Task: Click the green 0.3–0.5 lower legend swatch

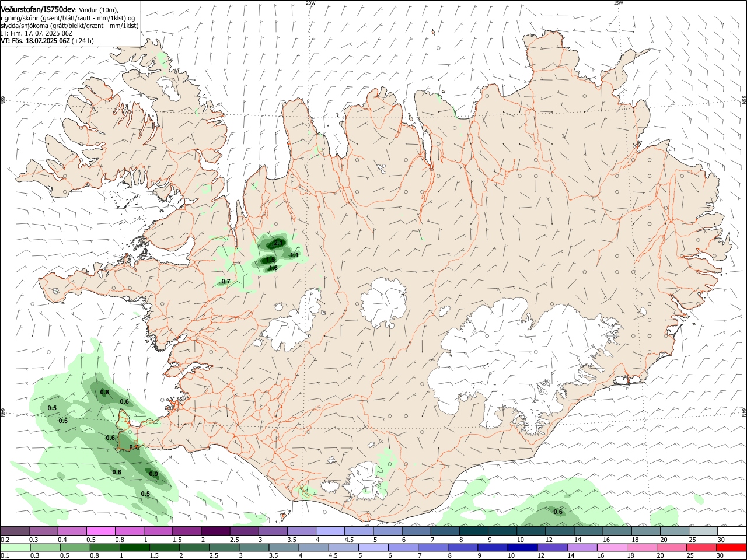Action: pyautogui.click(x=44, y=548)
